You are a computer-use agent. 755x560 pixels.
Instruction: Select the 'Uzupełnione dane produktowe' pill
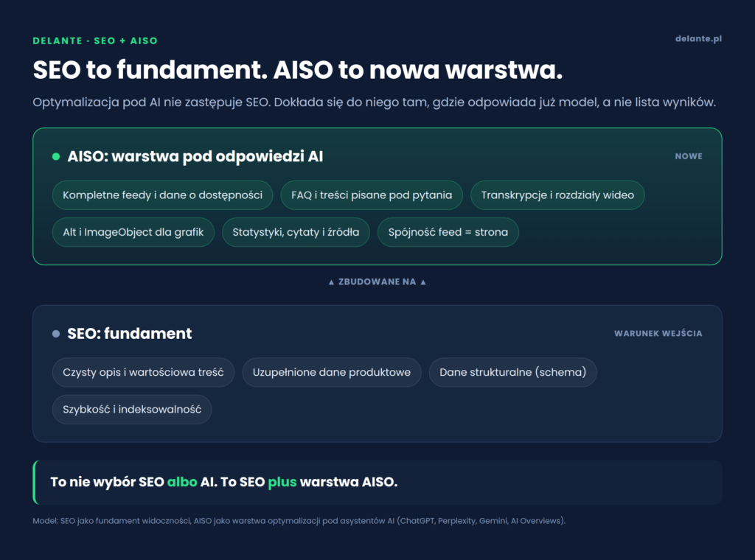point(332,372)
